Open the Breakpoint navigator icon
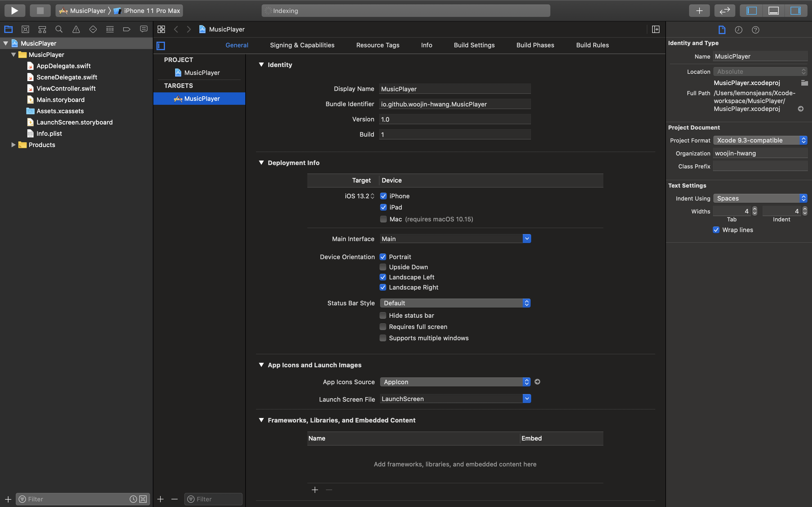The height and width of the screenshot is (507, 812). point(127,30)
